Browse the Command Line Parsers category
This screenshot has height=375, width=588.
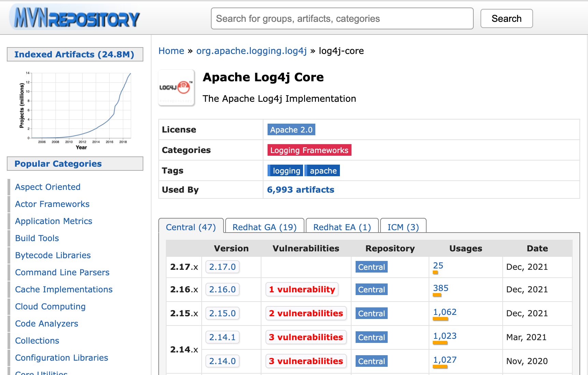62,273
